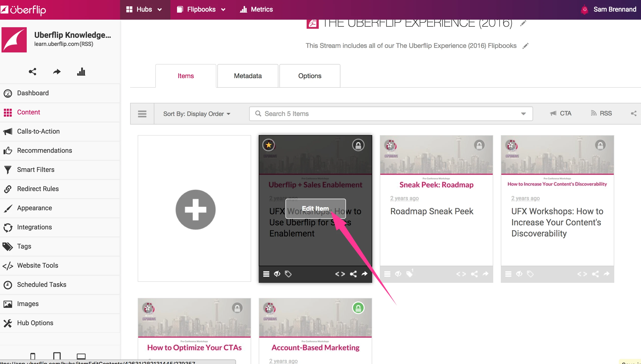This screenshot has height=364, width=641.
Task: Open Website Tools in the sidebar
Action: click(x=60, y=265)
